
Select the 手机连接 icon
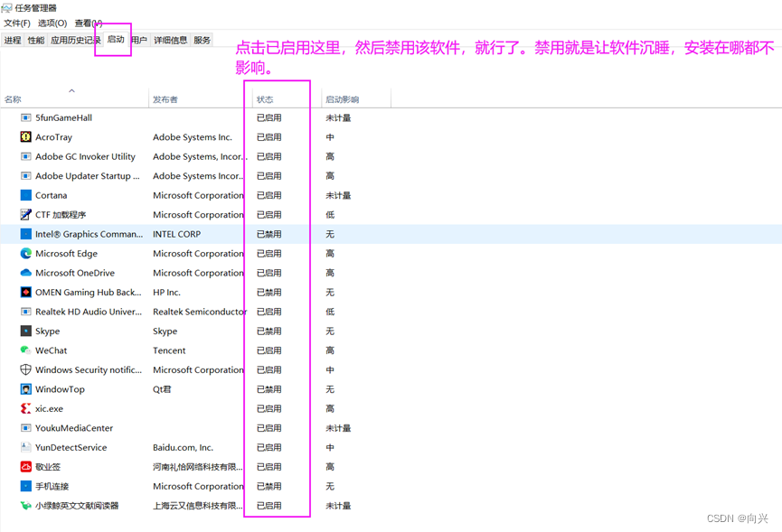tap(25, 486)
